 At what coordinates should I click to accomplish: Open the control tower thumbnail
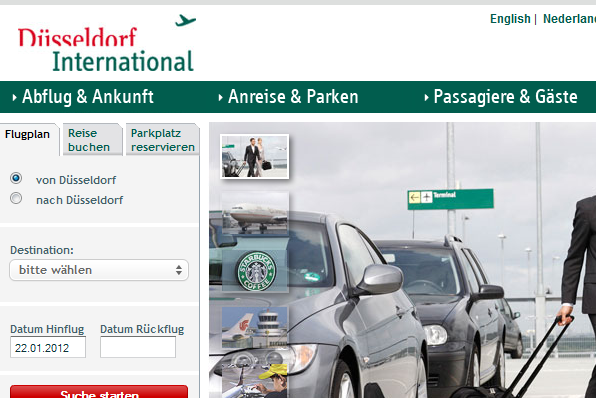click(255, 328)
